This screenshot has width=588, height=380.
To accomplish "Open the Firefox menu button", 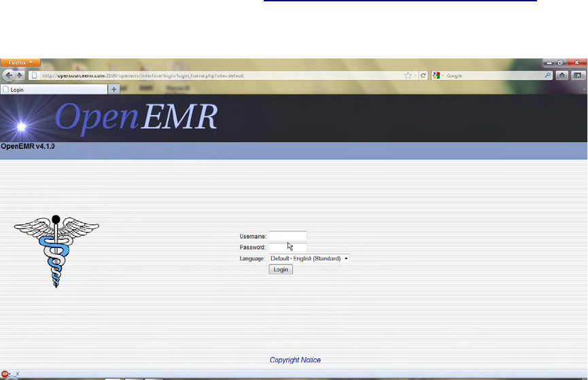I will tap(20, 63).
